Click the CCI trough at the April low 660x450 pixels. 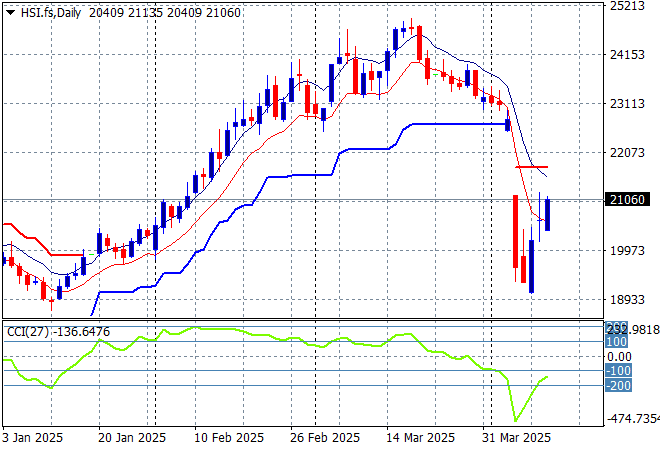tap(516, 420)
